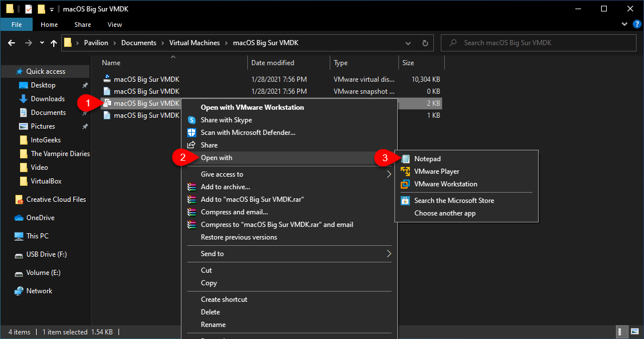Open the recent locations dropdown arrow
The image size is (644, 339).
click(42, 43)
